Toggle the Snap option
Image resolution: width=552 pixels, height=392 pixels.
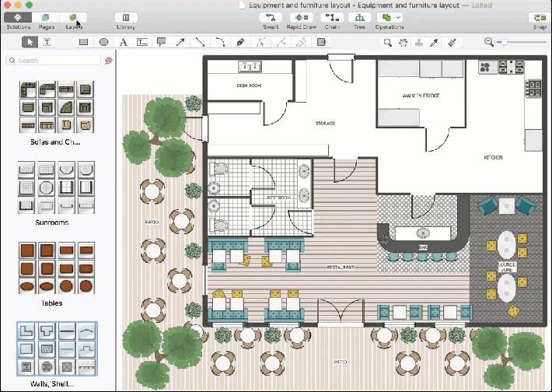pyautogui.click(x=539, y=18)
